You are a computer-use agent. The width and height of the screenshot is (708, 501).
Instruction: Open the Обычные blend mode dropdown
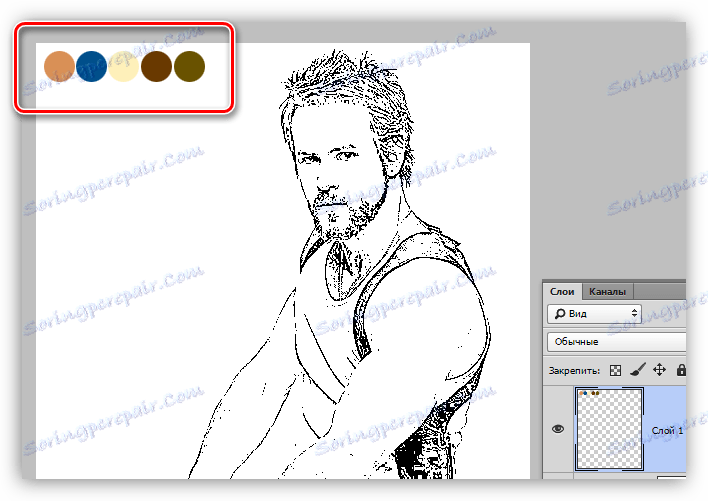click(617, 342)
